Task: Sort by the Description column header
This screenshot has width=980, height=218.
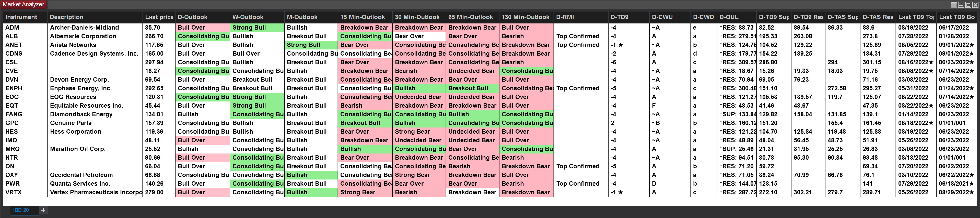Action: 95,17
